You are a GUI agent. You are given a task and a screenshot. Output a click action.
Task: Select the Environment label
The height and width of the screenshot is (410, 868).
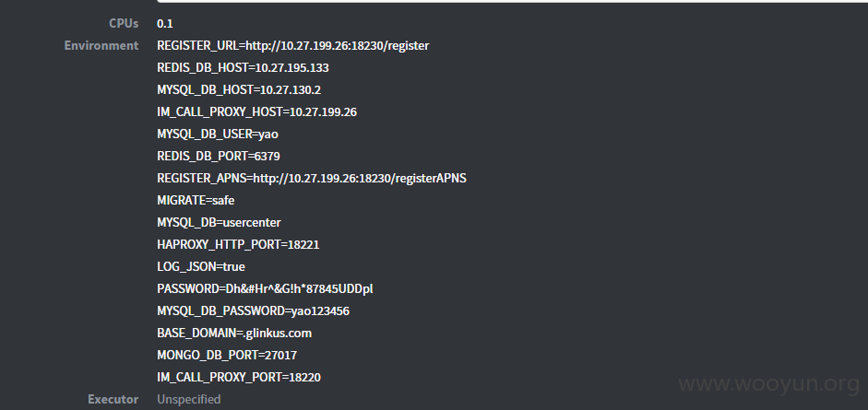(101, 45)
